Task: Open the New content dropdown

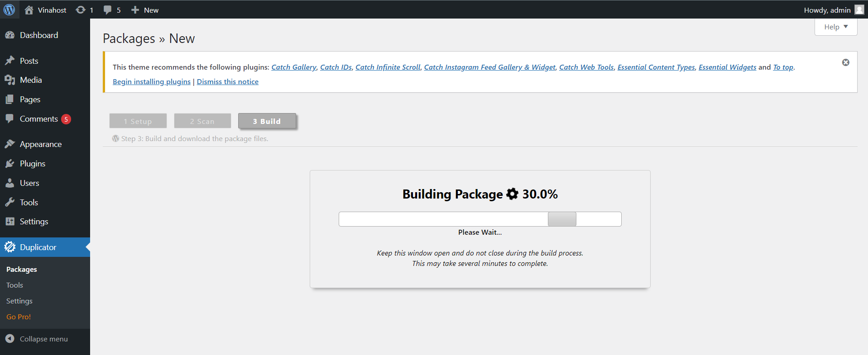Action: (x=145, y=10)
